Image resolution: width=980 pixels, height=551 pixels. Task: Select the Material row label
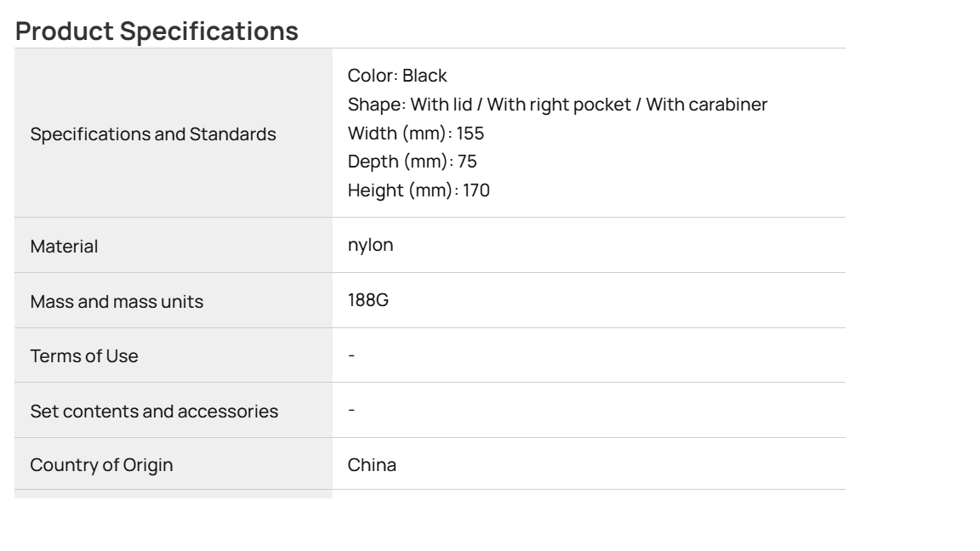pos(65,246)
